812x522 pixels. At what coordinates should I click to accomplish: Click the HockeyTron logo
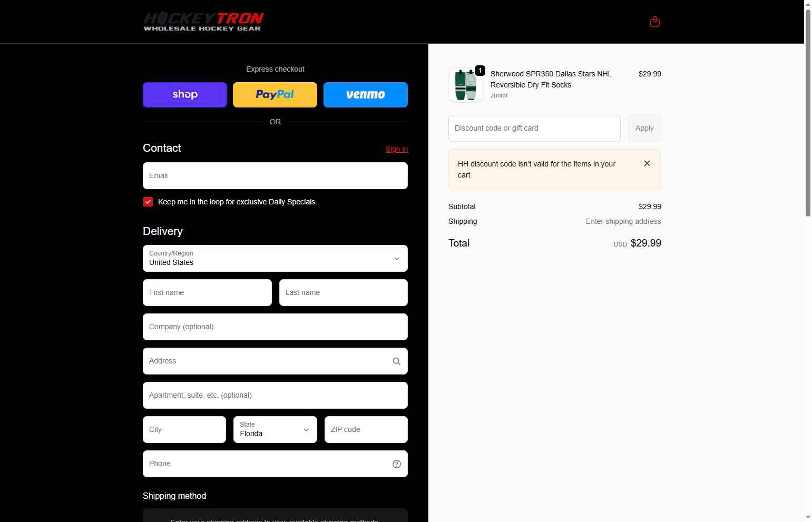pyautogui.click(x=203, y=22)
